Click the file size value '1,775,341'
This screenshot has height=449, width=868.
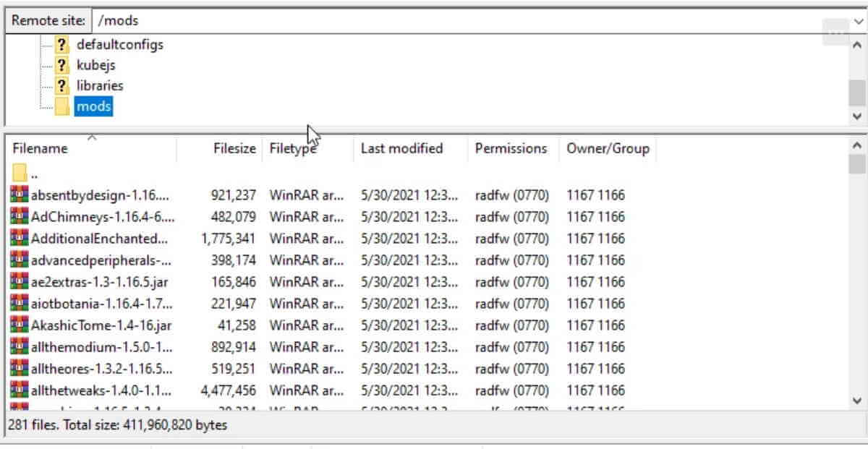[229, 238]
